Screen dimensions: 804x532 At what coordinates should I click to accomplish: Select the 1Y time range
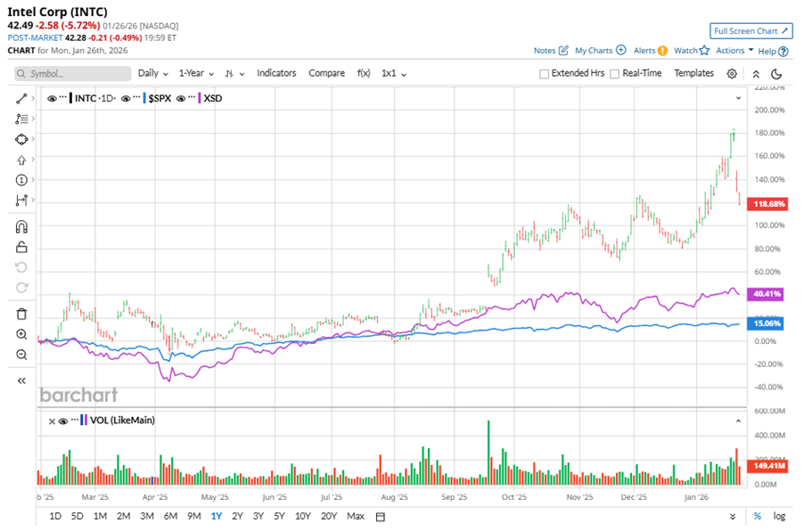click(217, 516)
